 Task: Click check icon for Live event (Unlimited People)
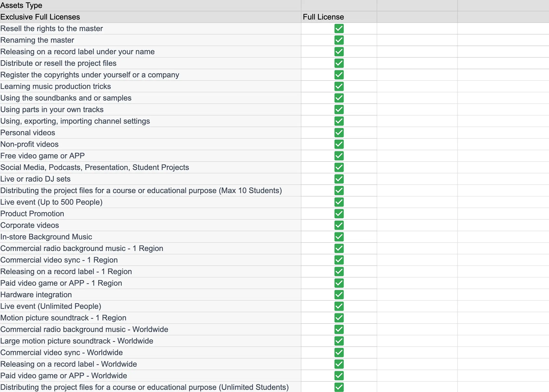339,306
